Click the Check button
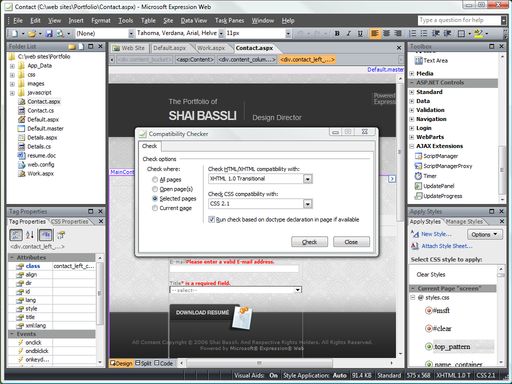Screen dimensions: 512x384 [309, 242]
